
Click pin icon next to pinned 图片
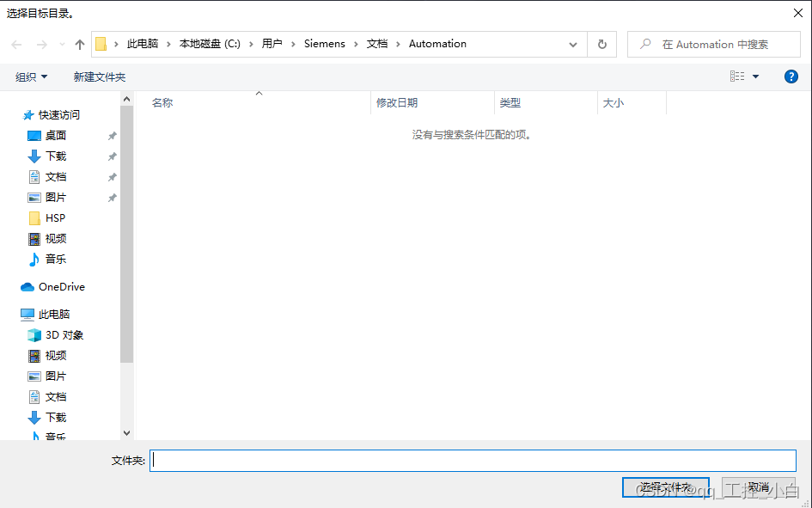(x=112, y=198)
